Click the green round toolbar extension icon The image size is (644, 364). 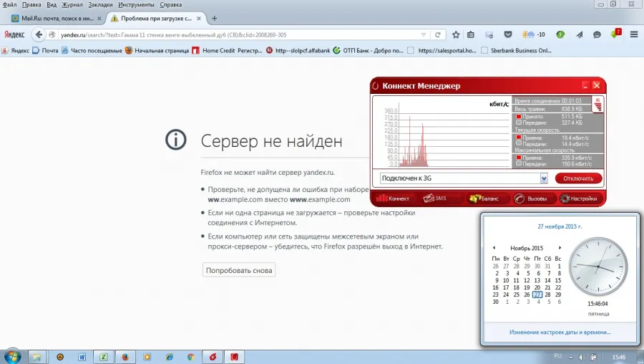[560, 34]
